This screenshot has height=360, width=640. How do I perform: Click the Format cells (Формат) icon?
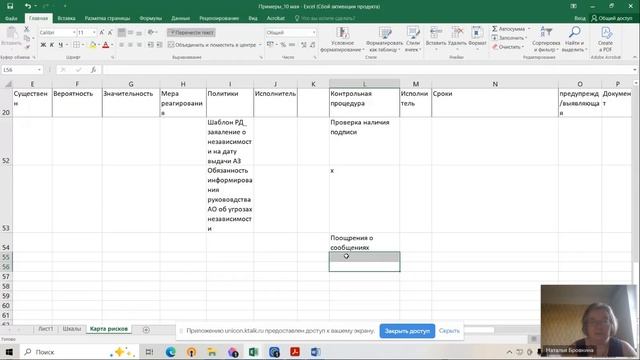(477, 33)
